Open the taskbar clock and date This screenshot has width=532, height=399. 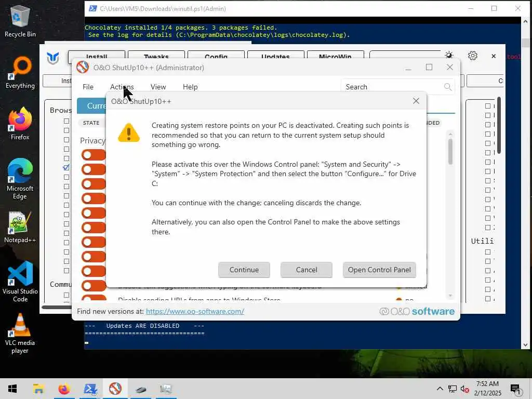point(487,389)
